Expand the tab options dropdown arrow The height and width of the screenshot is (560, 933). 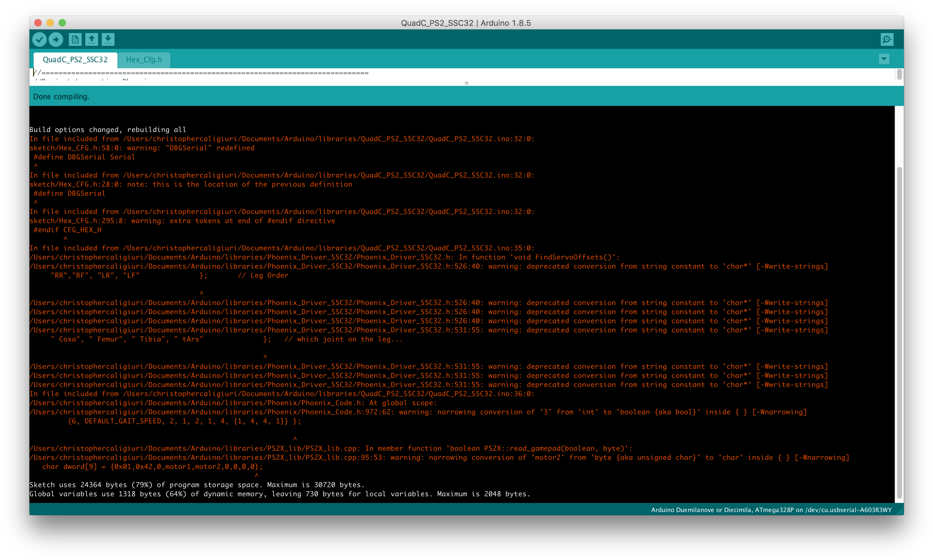point(884,59)
